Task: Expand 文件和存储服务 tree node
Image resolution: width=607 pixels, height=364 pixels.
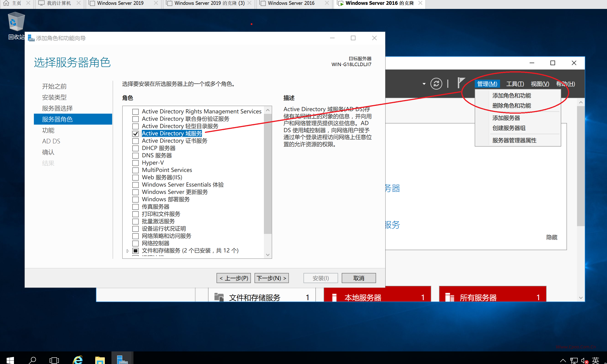Action: tap(128, 251)
